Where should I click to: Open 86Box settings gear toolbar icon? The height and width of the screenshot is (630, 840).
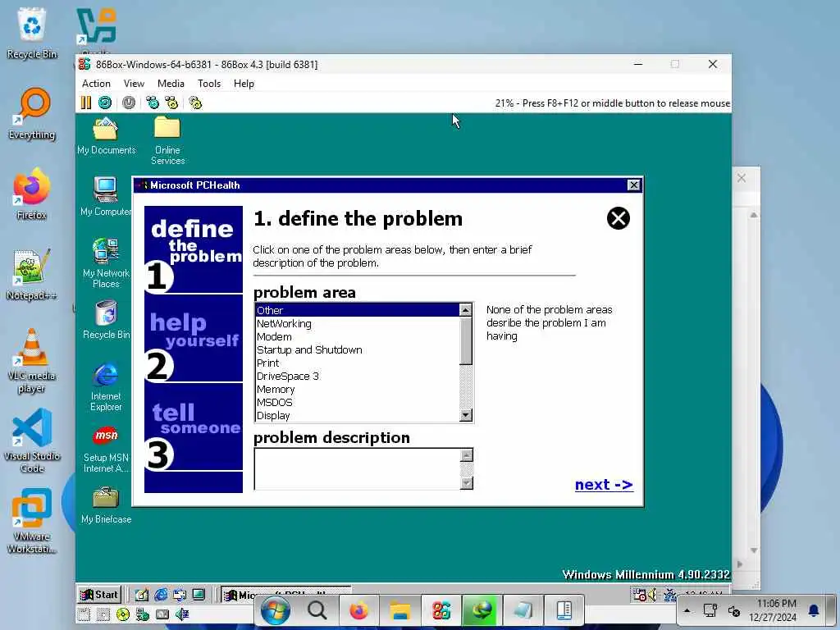[195, 103]
